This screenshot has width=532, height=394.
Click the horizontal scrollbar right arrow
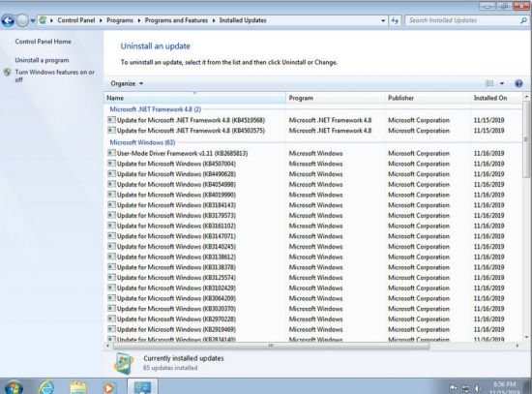pos(517,346)
